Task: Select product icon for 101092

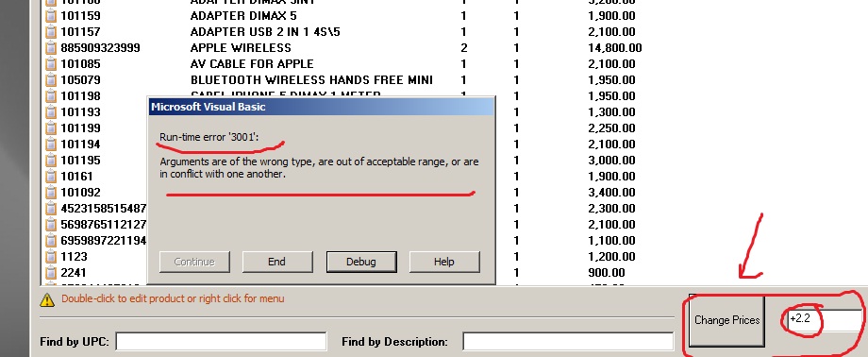Action: coord(51,193)
